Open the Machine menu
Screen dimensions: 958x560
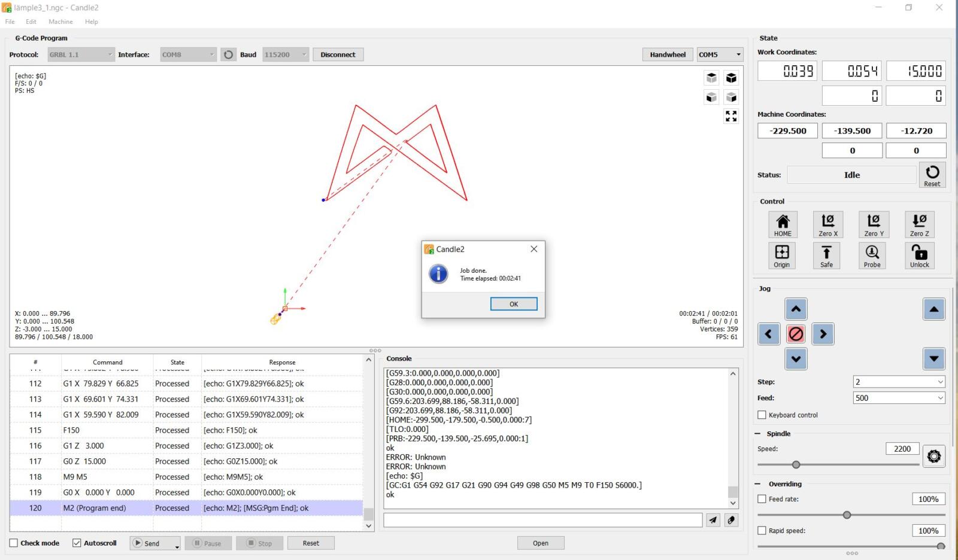click(60, 22)
